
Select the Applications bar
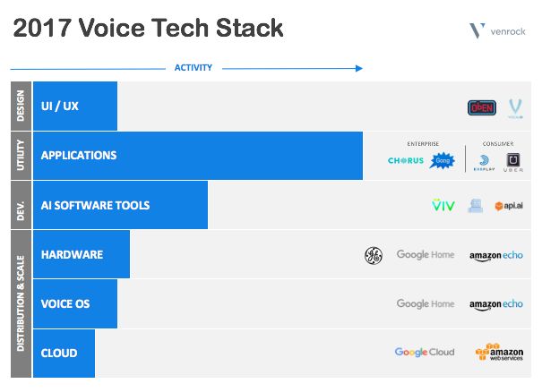point(197,156)
